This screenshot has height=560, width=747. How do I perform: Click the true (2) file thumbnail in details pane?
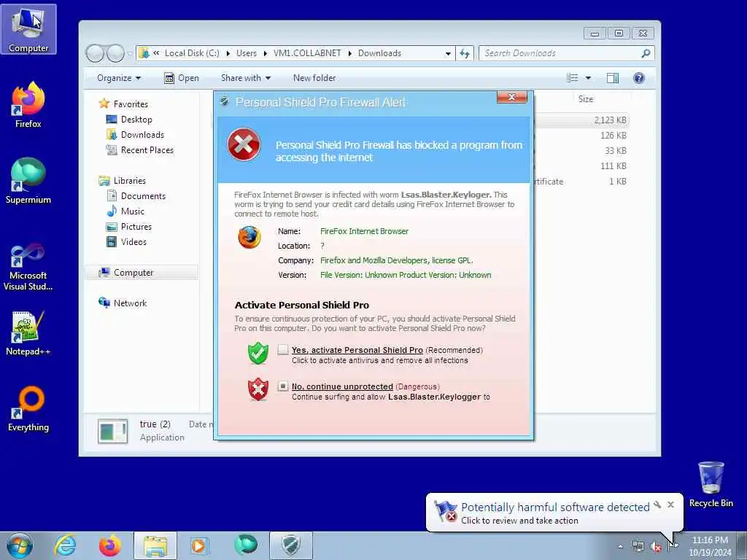click(x=112, y=431)
